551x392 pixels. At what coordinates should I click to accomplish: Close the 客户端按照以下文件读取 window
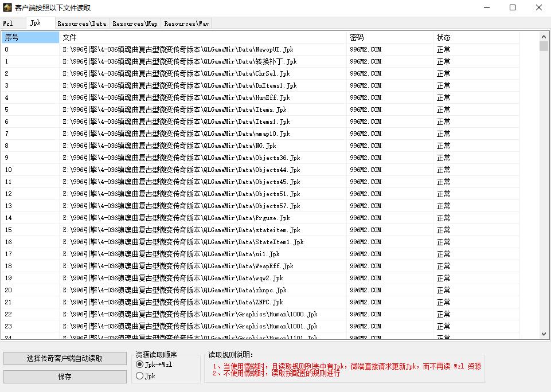539,7
